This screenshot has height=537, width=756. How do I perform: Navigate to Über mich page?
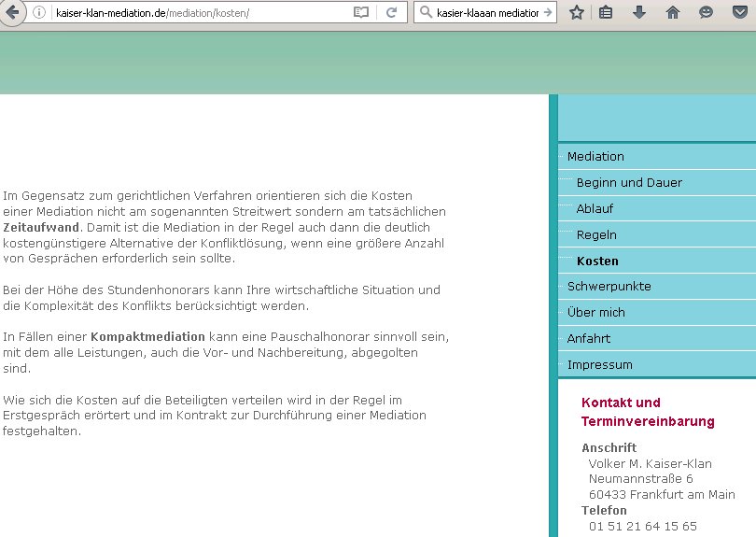click(595, 312)
